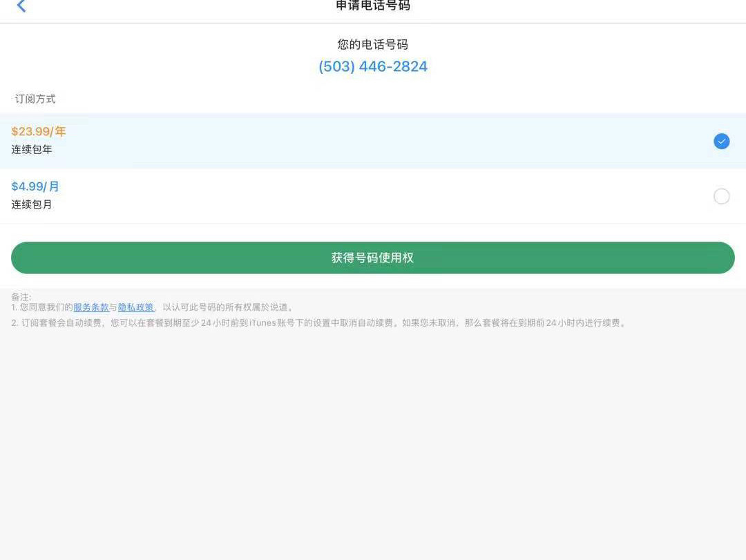Click the 备注 note heading
The height and width of the screenshot is (560, 746).
(21, 297)
